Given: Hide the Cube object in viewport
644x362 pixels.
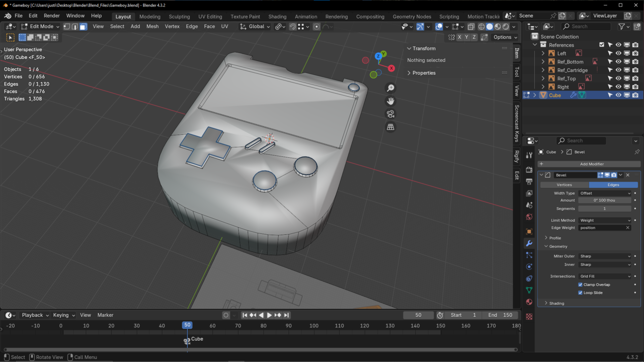Looking at the screenshot, I should tap(618, 95).
